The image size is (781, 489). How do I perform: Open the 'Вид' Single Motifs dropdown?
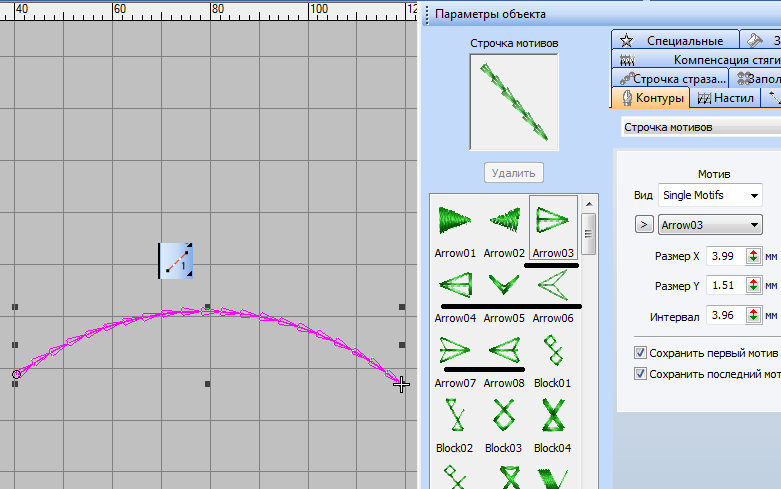pyautogui.click(x=709, y=195)
